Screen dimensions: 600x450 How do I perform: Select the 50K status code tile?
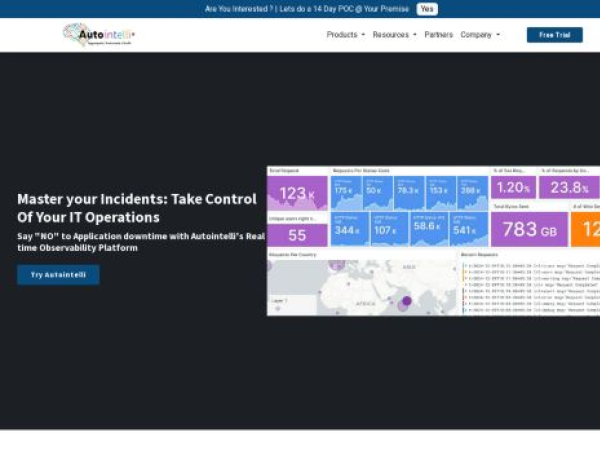(378, 193)
